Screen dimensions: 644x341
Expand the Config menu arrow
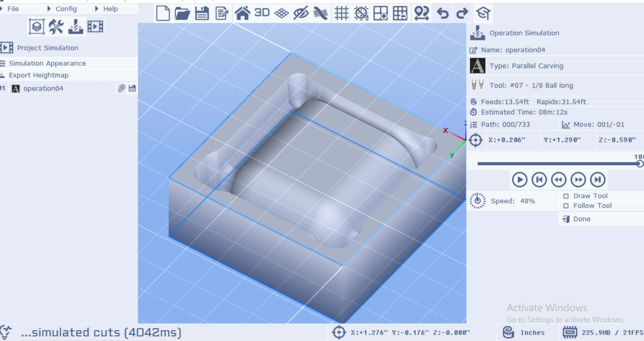click(x=49, y=9)
